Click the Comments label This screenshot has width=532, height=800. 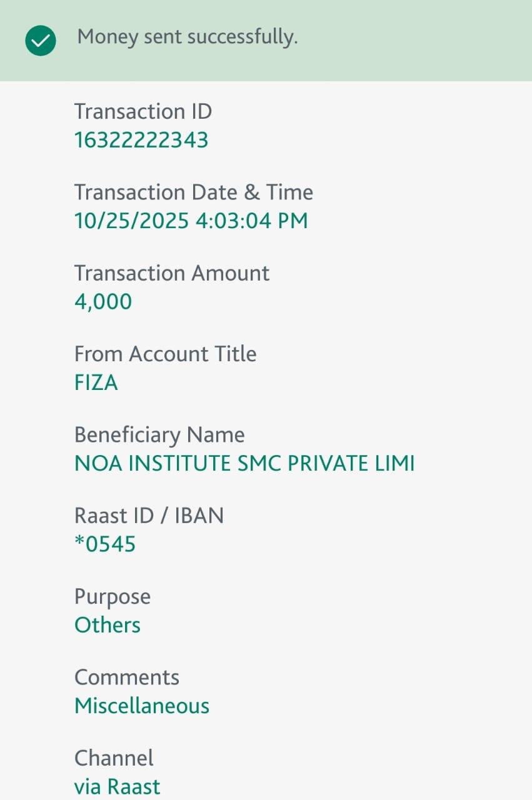pyautogui.click(x=127, y=677)
